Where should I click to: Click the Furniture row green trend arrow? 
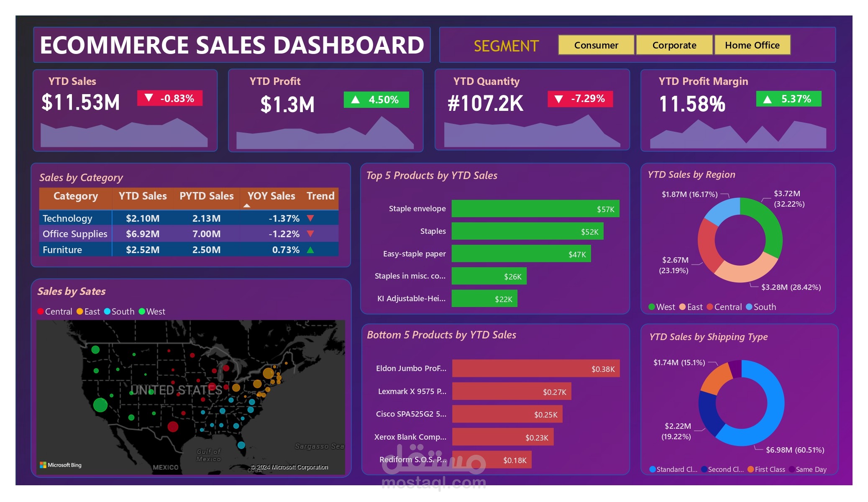(310, 250)
